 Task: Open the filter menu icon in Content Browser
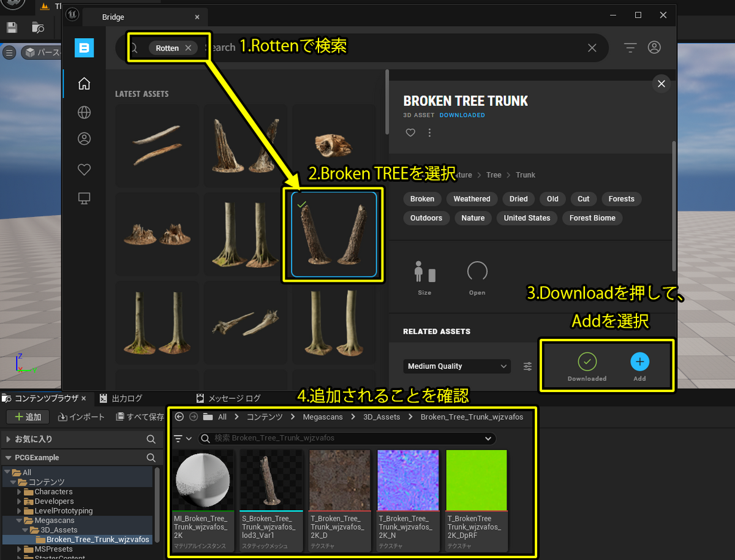(x=183, y=438)
